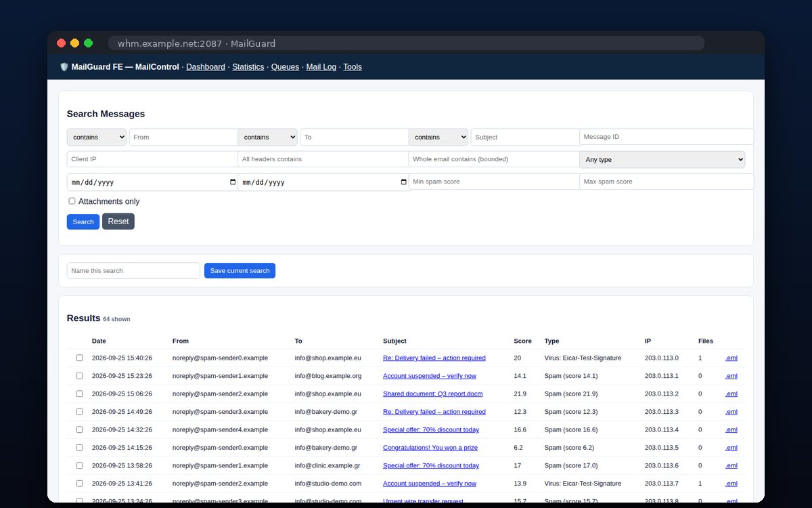Click the blue Search button

coord(83,221)
